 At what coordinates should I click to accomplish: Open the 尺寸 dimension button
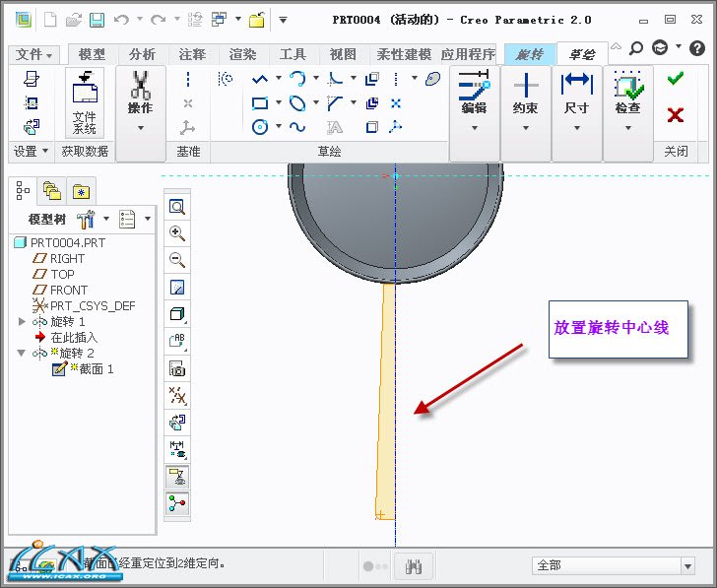[x=576, y=97]
